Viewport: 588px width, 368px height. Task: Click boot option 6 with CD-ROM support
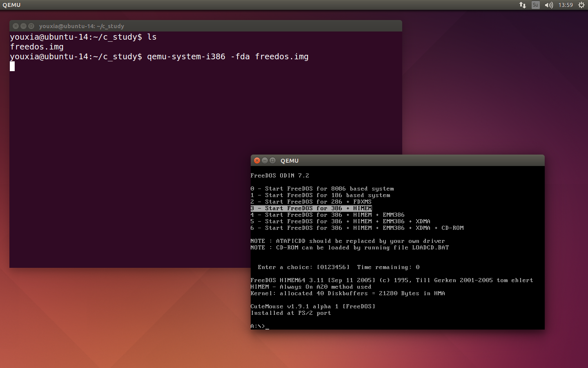pos(357,228)
